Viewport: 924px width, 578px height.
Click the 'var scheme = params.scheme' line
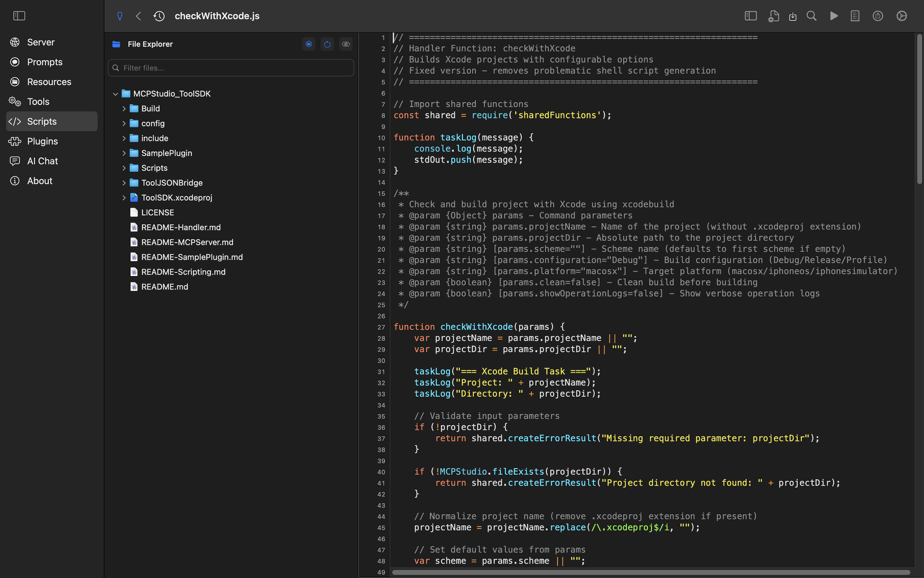[500, 561]
